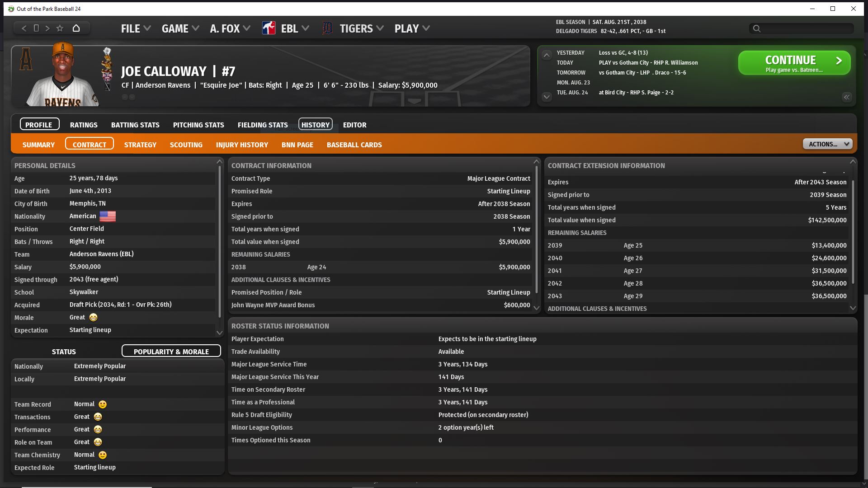868x488 pixels.
Task: Go forward with right arrow icon
Action: pyautogui.click(x=47, y=28)
